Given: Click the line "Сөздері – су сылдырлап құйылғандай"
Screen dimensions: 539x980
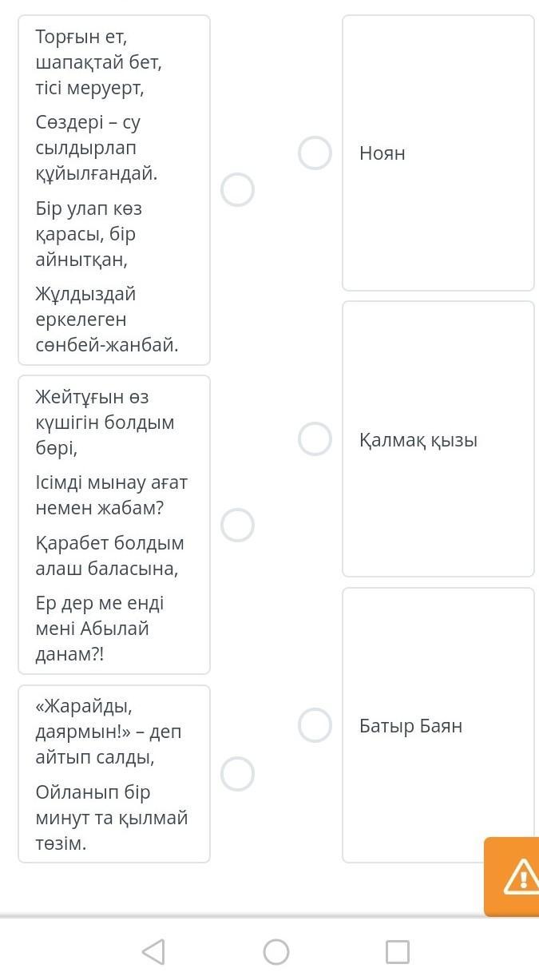Looking at the screenshot, I should point(97,148).
